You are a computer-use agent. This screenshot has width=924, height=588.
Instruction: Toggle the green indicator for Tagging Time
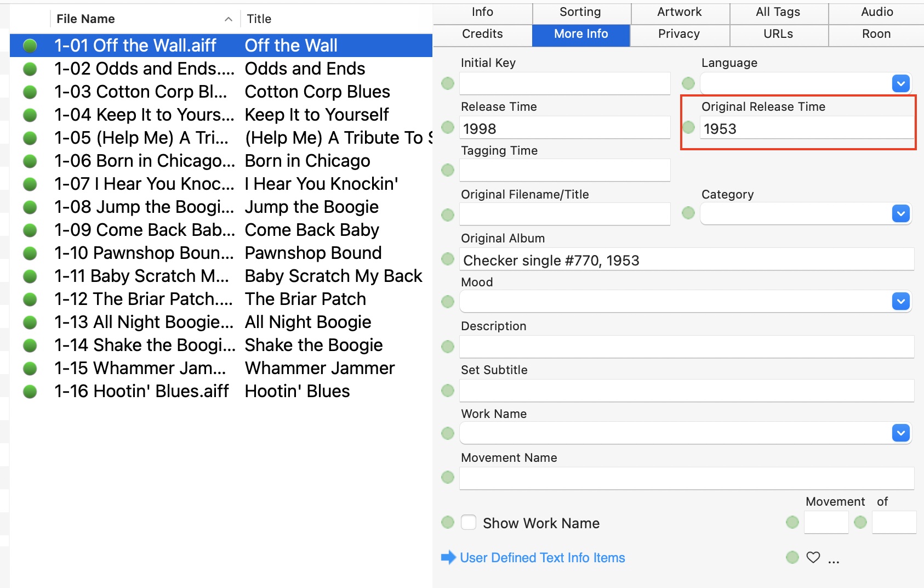coord(448,170)
